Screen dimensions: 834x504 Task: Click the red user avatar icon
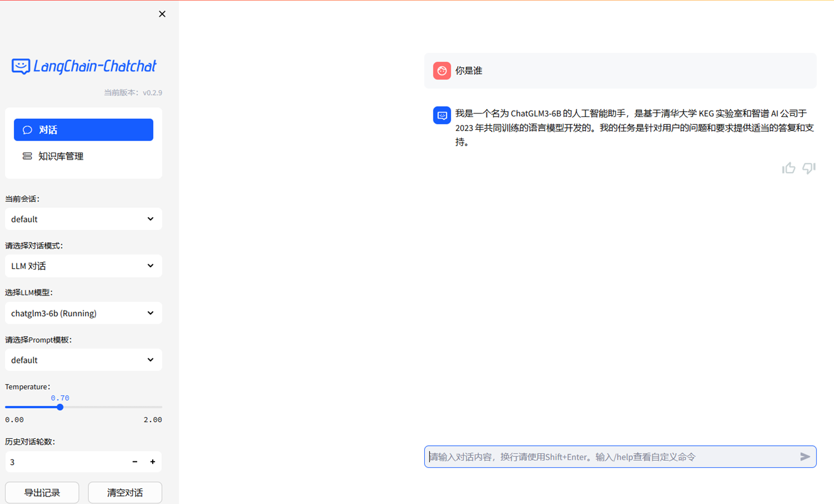(442, 70)
